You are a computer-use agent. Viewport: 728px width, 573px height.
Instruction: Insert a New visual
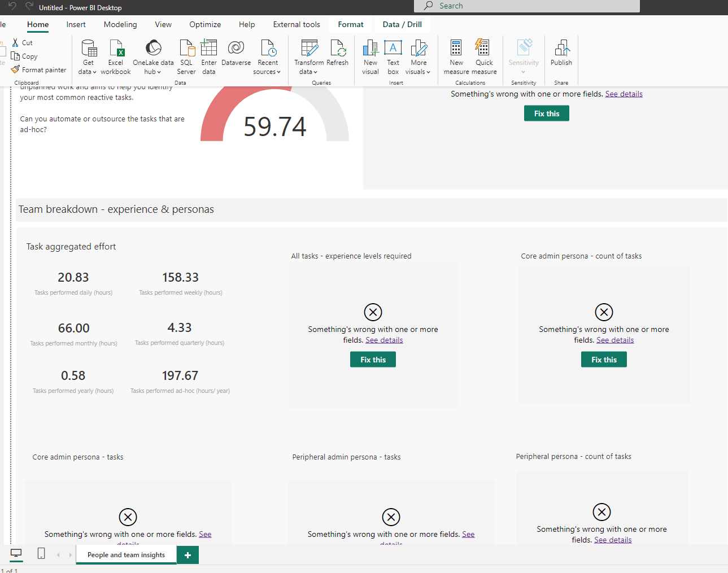[370, 56]
